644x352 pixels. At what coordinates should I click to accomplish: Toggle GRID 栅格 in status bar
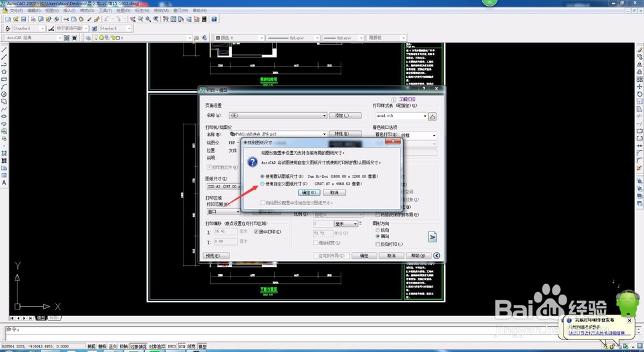[x=102, y=347]
